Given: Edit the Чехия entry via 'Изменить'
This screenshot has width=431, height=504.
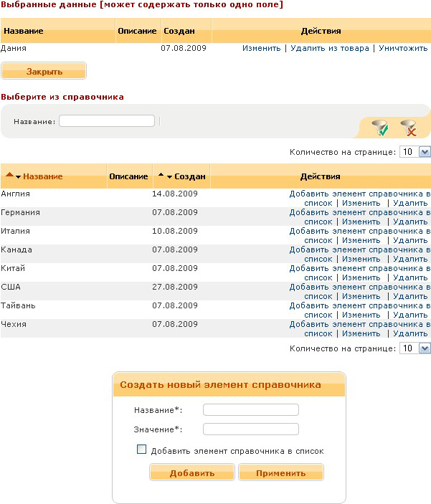Looking at the screenshot, I should coord(361,333).
